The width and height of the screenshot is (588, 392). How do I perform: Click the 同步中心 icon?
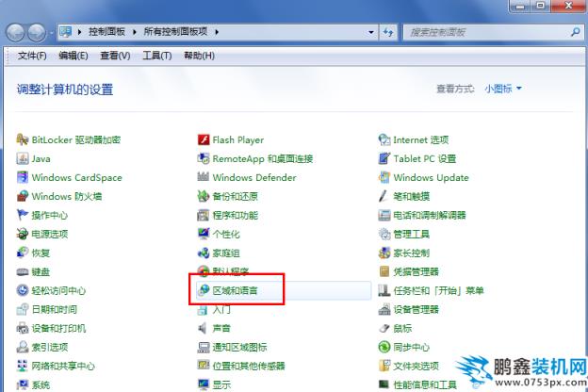tap(384, 347)
